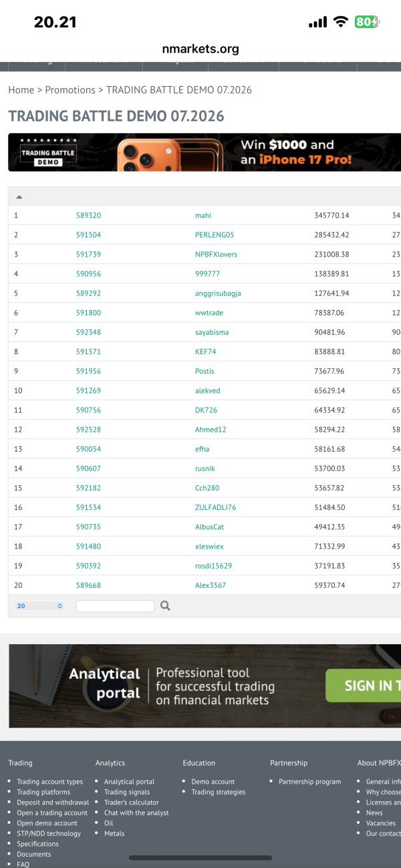The image size is (401, 868).
Task: Tap the nmarkets.org address bar
Action: coord(200,49)
